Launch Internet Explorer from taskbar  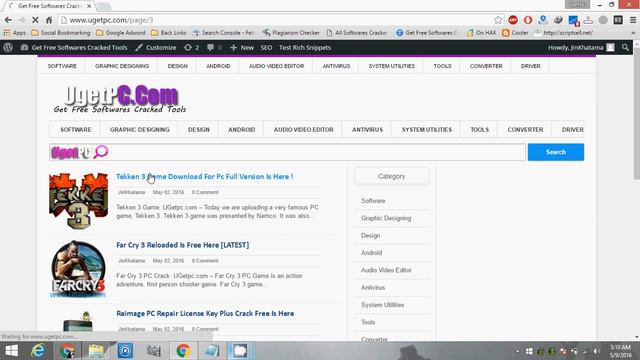coord(38,351)
